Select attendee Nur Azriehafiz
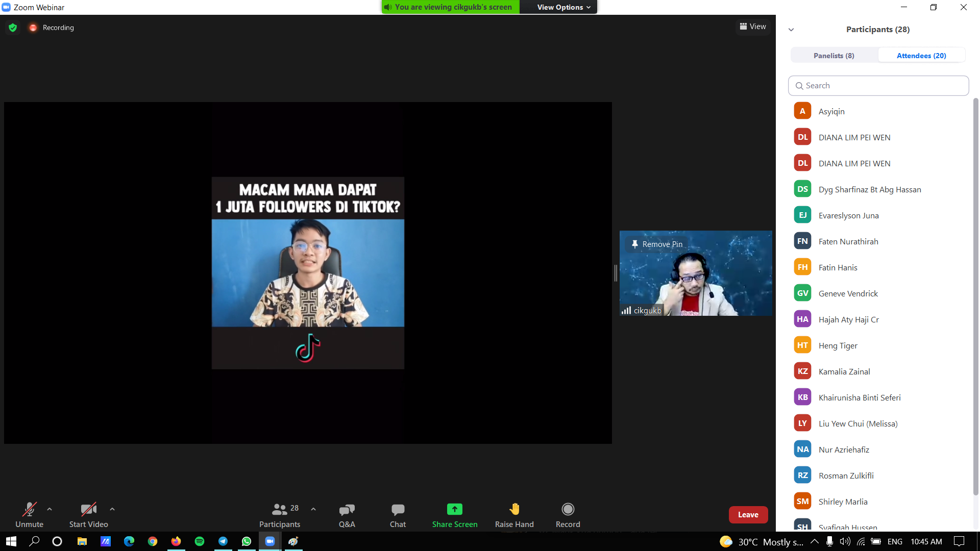 click(x=878, y=449)
